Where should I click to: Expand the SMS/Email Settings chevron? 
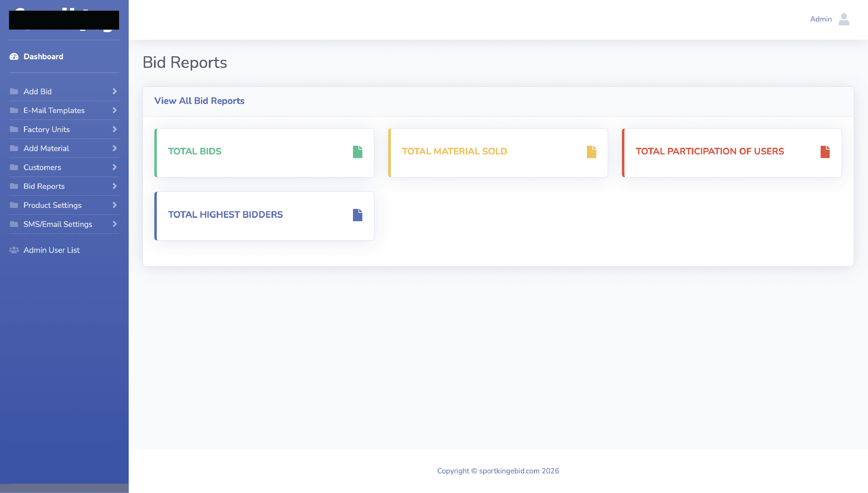coord(114,224)
